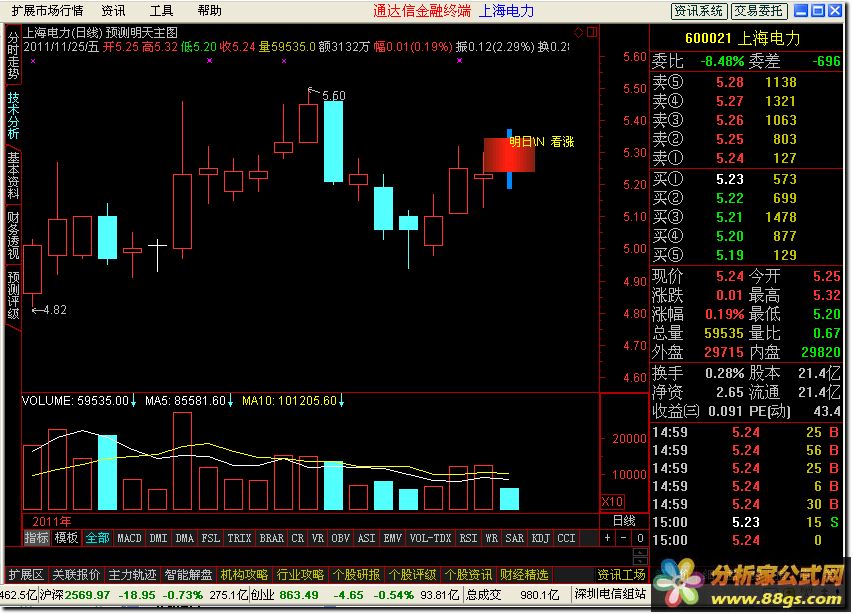Click the minus zoom button beside CCI

tap(623, 538)
